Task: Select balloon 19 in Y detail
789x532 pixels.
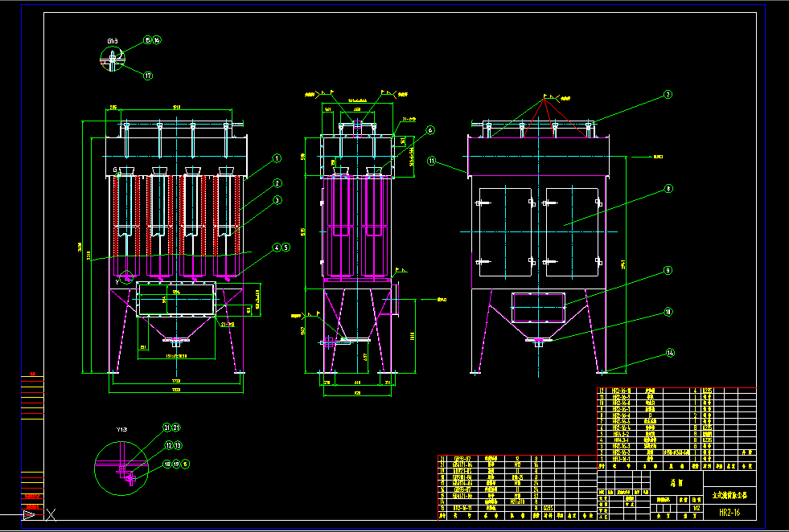Action: pos(177,464)
